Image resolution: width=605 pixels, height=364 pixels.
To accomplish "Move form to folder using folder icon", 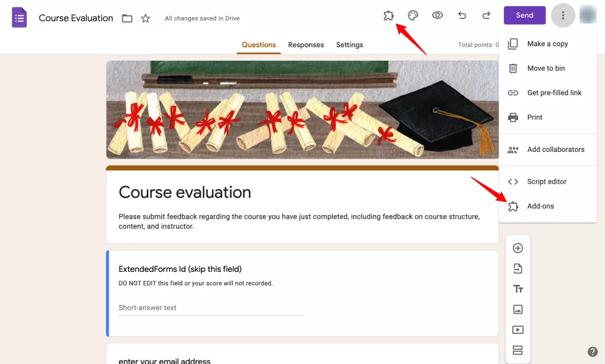I will [x=127, y=18].
